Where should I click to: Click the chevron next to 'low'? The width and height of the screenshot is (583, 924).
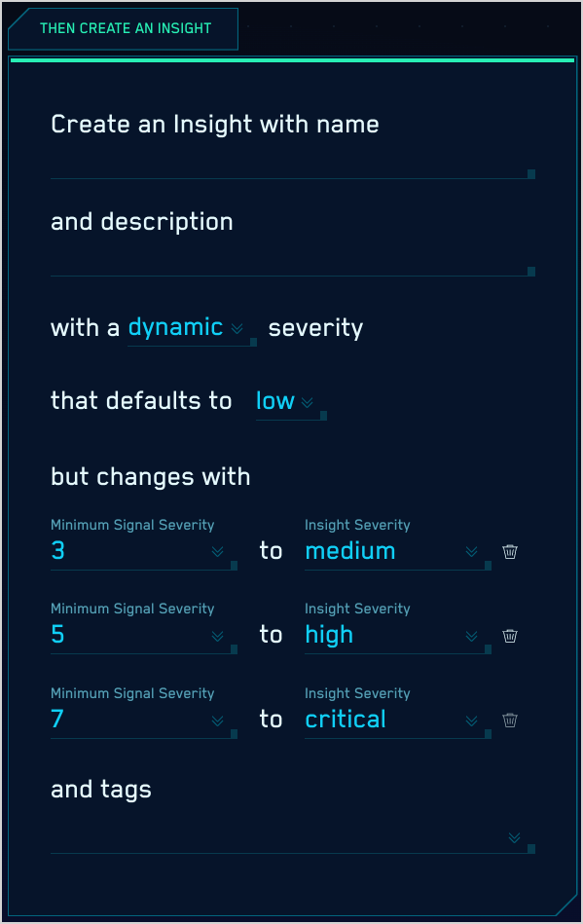pos(309,402)
